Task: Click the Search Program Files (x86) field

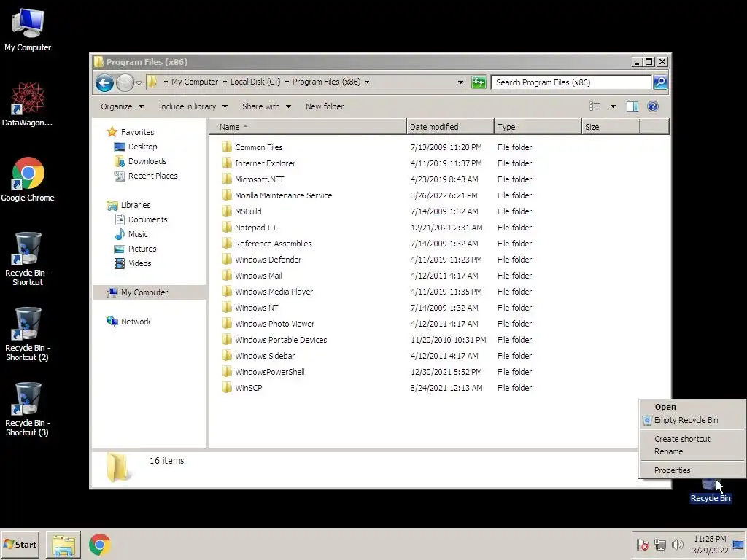Action: [x=571, y=82]
